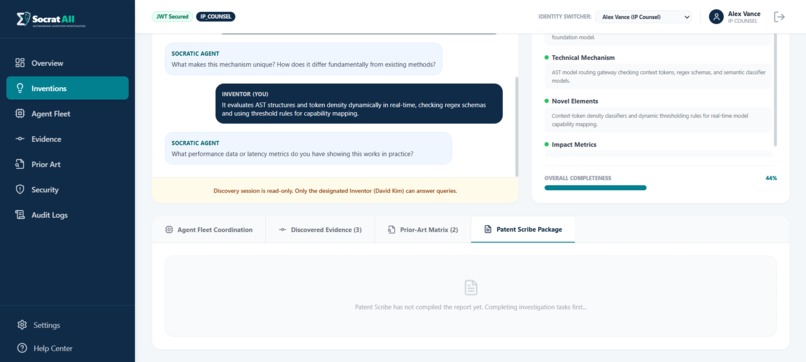This screenshot has width=806, height=362.
Task: Click the Impact Metrics heading
Action: pos(574,144)
